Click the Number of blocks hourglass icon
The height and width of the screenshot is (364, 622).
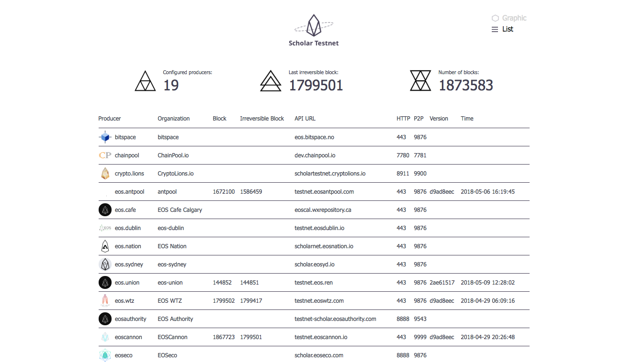[420, 80]
